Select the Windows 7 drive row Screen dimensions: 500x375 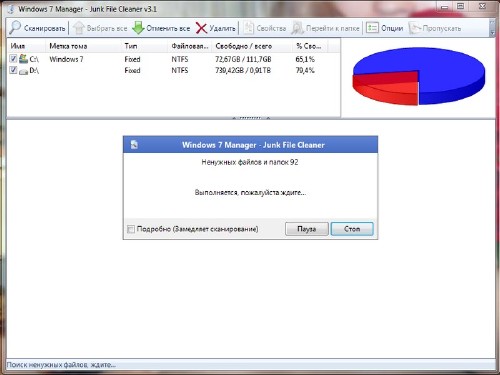(x=173, y=59)
